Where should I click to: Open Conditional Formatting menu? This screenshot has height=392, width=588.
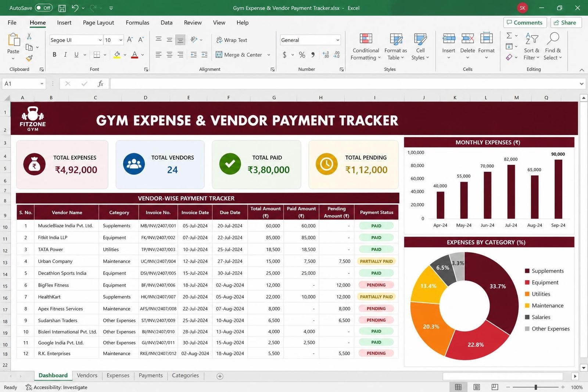(366, 46)
